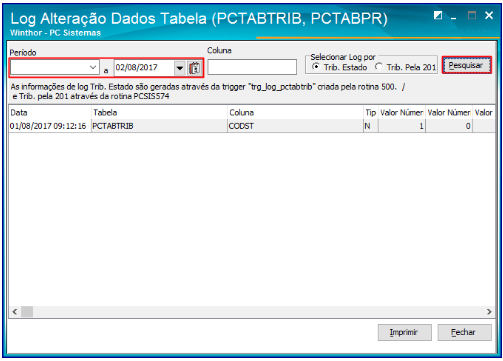Viewport: 503px width, 361px height.
Task: Click the Tip column header
Action: (371, 113)
